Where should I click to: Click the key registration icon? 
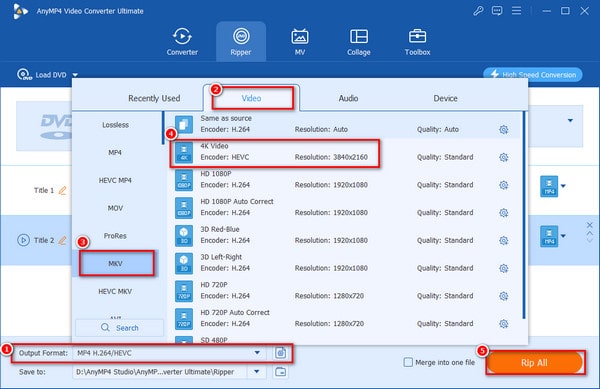point(478,11)
